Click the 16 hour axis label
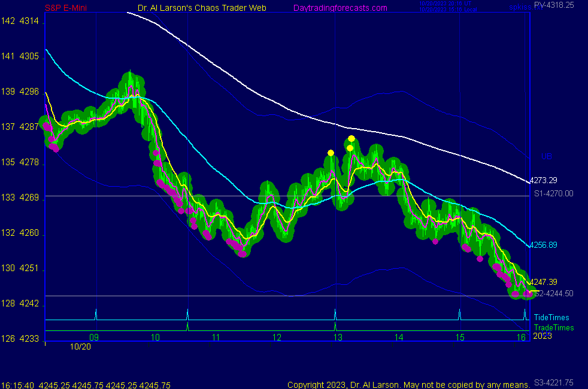Screen dimensions: 588x389 click(x=522, y=338)
